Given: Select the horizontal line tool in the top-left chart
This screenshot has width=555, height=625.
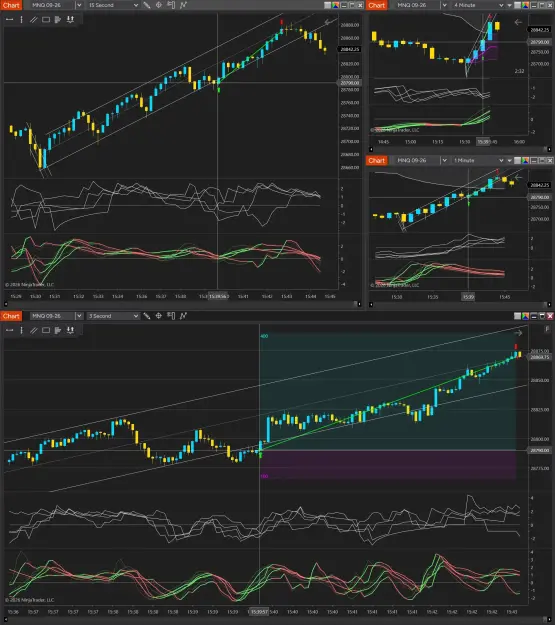Looking at the screenshot, I should pyautogui.click(x=10, y=20).
